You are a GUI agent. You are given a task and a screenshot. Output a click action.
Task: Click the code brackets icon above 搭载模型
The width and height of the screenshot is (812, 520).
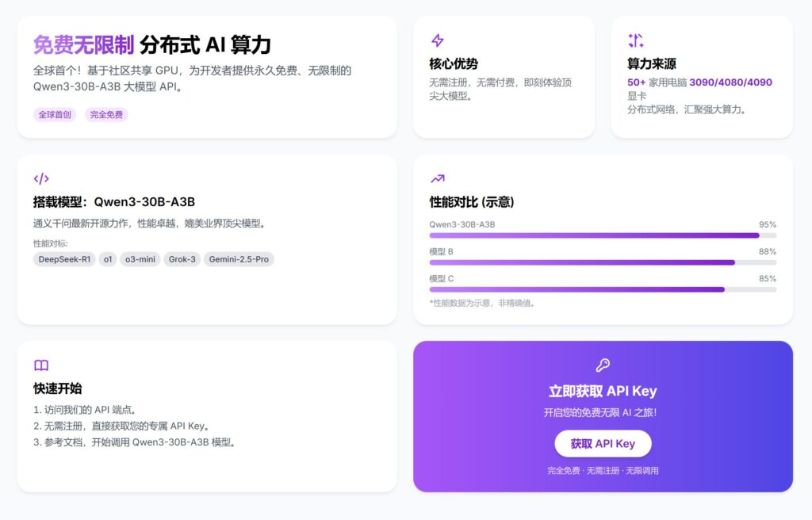click(x=41, y=178)
